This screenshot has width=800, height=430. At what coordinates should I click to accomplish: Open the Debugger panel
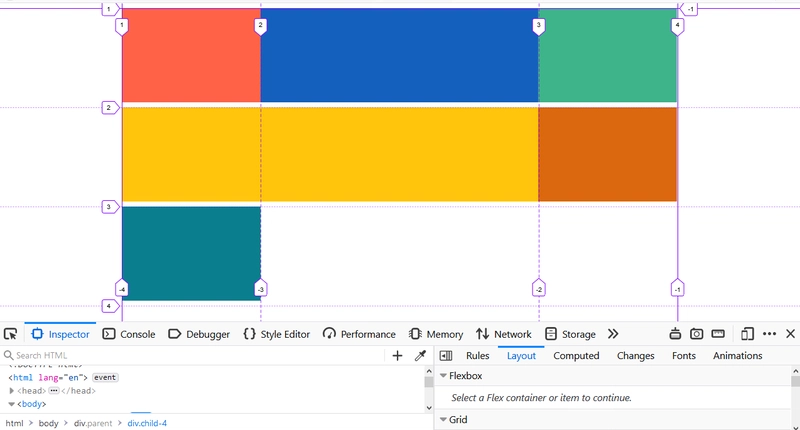[199, 334]
